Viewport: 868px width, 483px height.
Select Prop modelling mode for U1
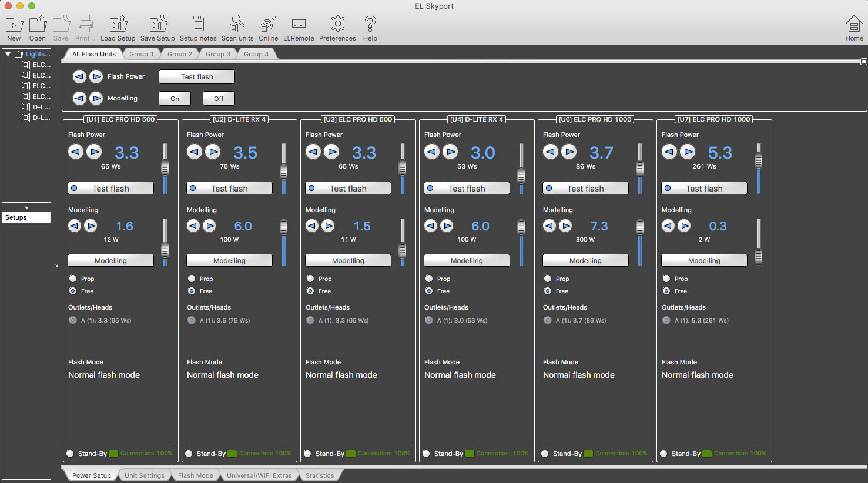click(x=73, y=279)
